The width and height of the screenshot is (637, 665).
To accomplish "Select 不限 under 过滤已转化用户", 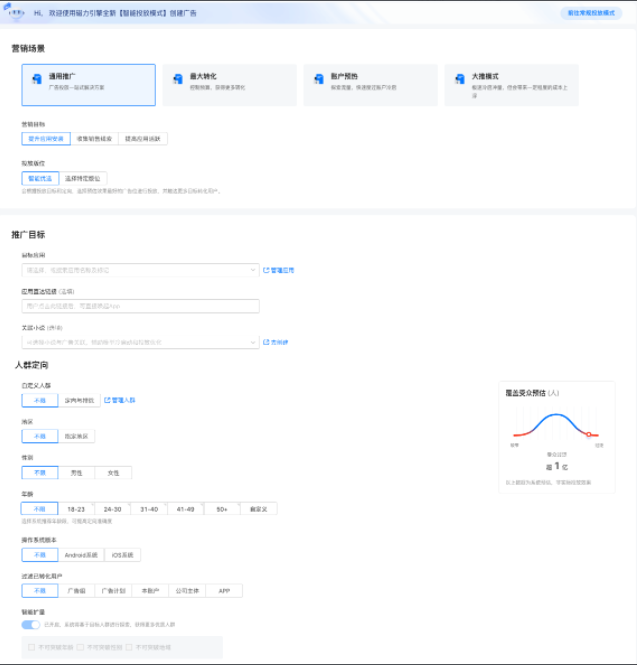I will (x=40, y=591).
